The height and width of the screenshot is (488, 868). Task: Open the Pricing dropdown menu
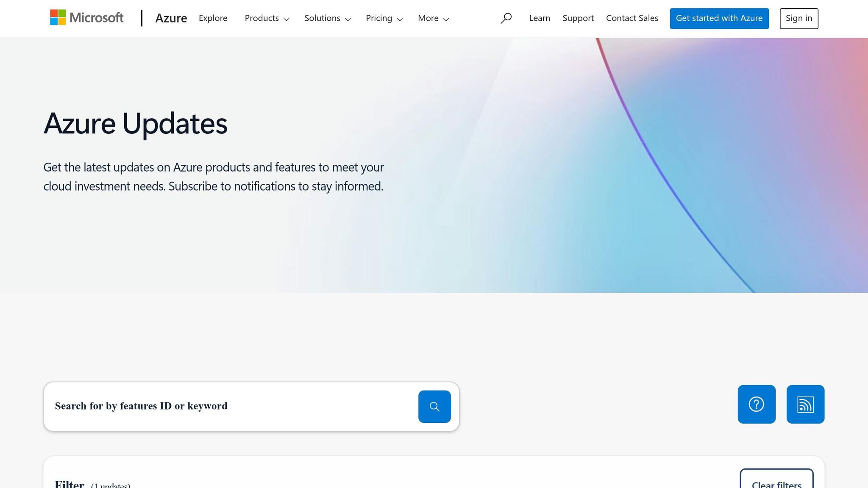click(x=384, y=18)
